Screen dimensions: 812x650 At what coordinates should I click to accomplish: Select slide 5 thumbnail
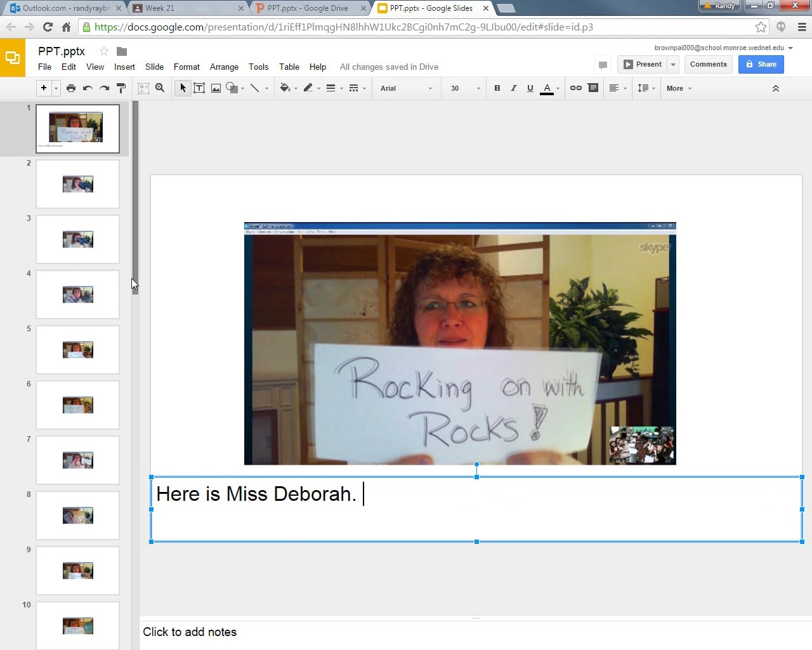coord(77,350)
